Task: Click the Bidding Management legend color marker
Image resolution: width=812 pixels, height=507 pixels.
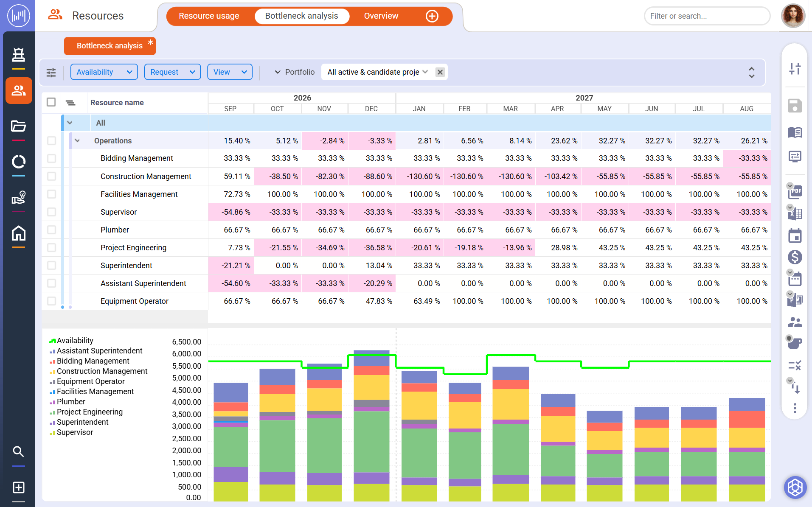Action: point(52,361)
